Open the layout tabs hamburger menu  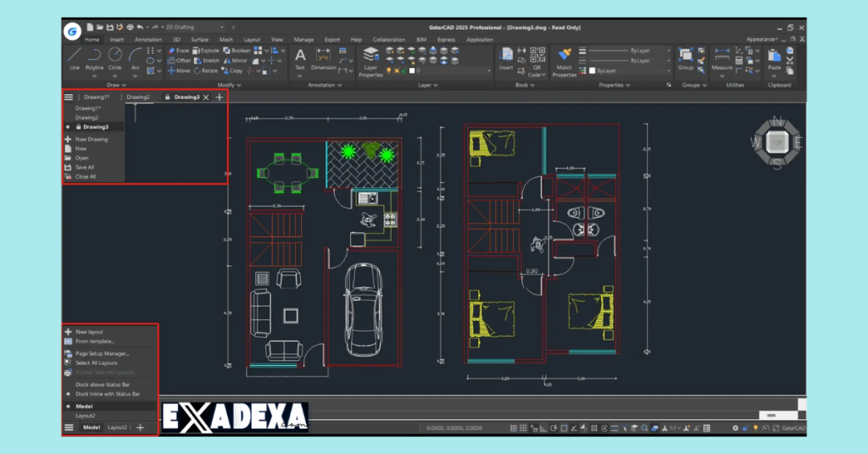[69, 428]
